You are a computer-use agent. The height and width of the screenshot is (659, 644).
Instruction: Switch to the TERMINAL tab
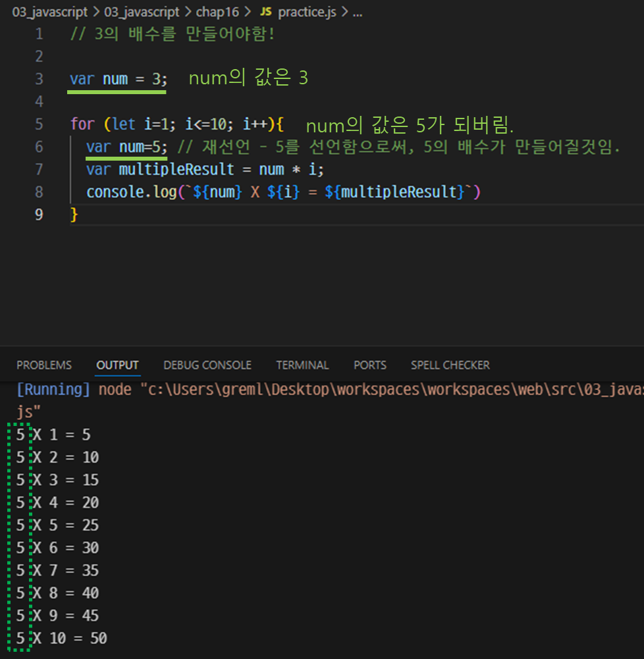pos(302,365)
